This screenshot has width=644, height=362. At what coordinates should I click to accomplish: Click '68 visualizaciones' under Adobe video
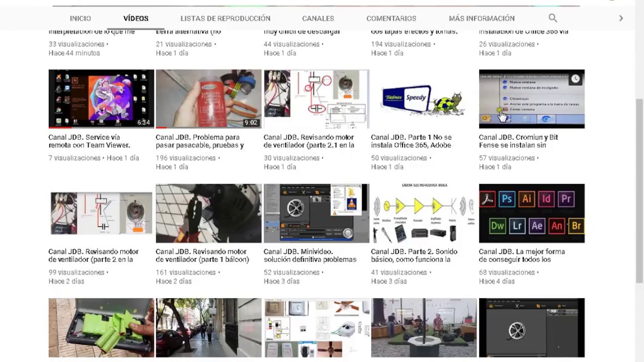[x=507, y=273]
